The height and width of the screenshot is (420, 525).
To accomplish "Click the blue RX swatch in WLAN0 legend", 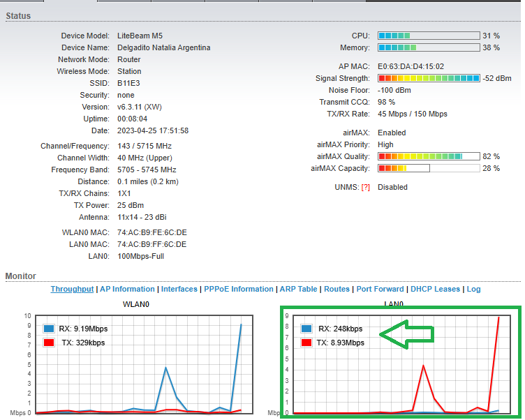I will tap(48, 329).
